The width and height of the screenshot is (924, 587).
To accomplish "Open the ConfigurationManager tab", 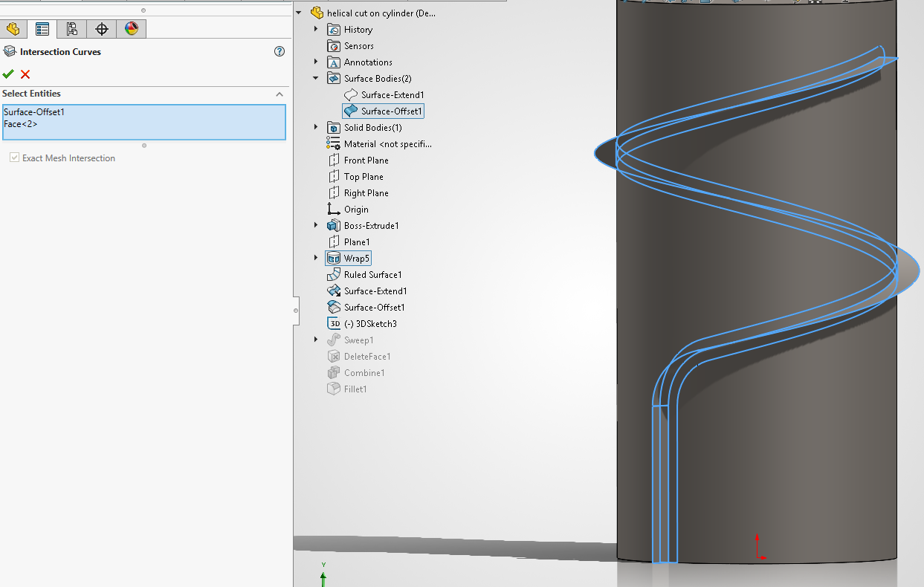I will click(71, 29).
